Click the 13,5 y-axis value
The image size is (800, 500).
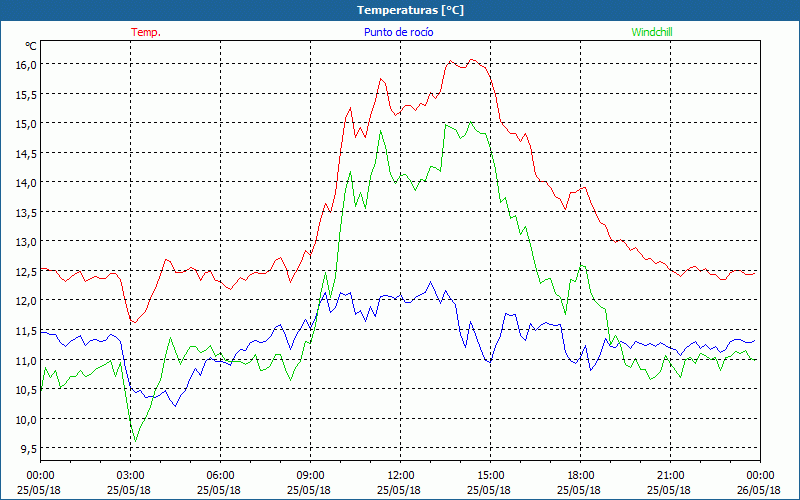click(26, 212)
